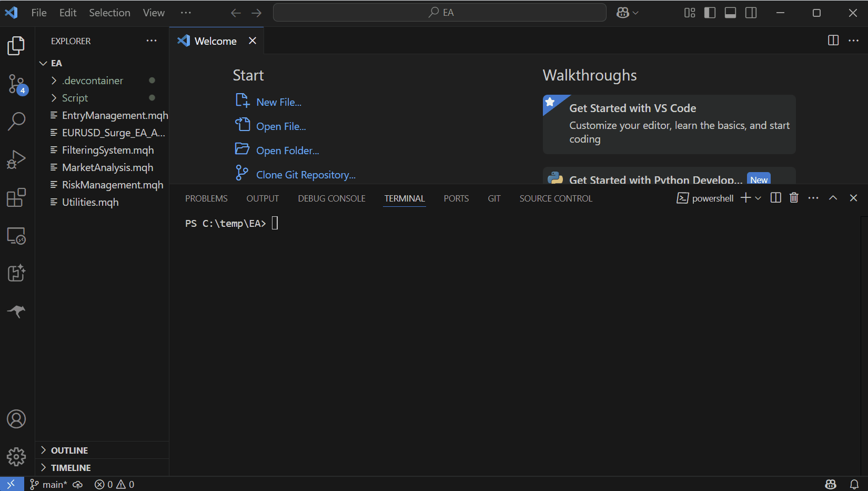This screenshot has width=868, height=491.
Task: Click the VS Code logo icon in title bar
Action: tap(12, 13)
